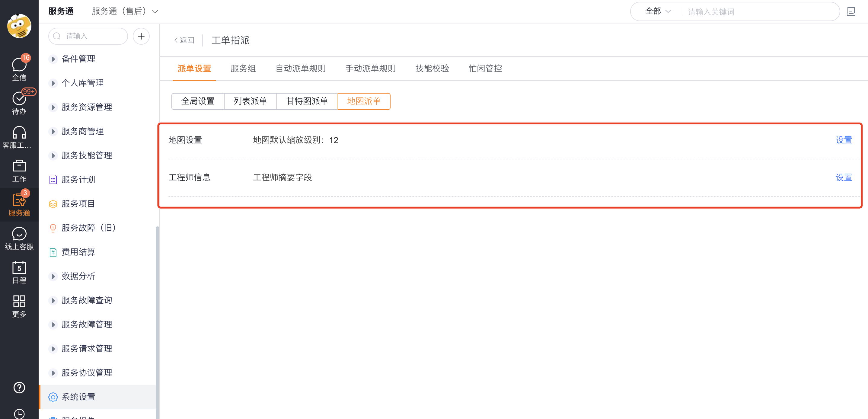Open 服务项目 in the sidebar
This screenshot has width=868, height=419.
click(x=78, y=204)
